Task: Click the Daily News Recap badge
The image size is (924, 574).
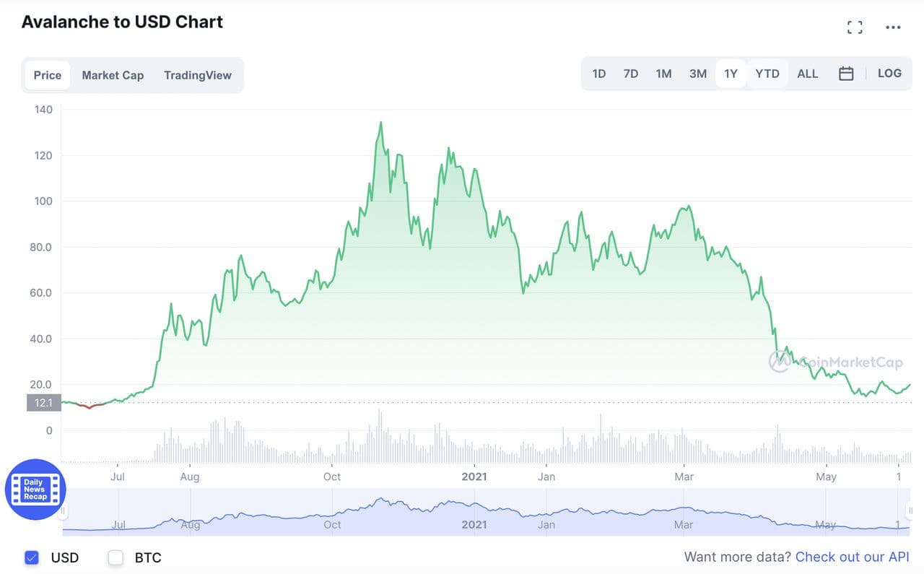Action: [x=35, y=490]
